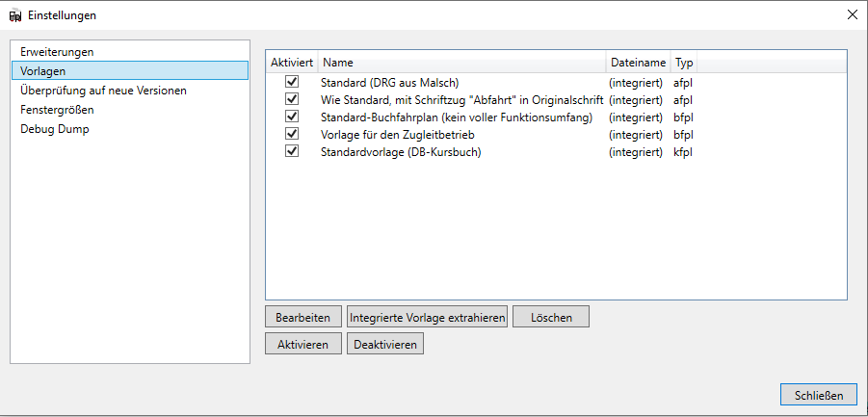The width and height of the screenshot is (868, 417).
Task: Click the Löschen button
Action: click(x=551, y=318)
